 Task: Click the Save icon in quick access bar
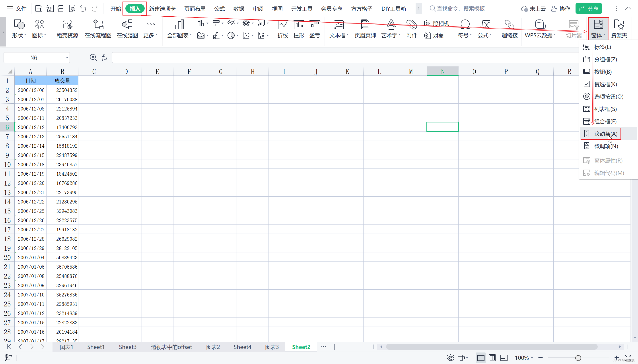(x=39, y=9)
